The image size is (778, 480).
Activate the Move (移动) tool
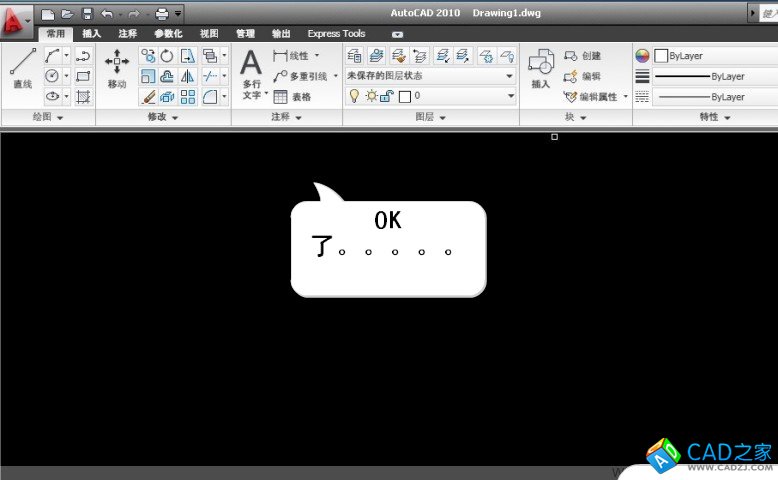117,69
